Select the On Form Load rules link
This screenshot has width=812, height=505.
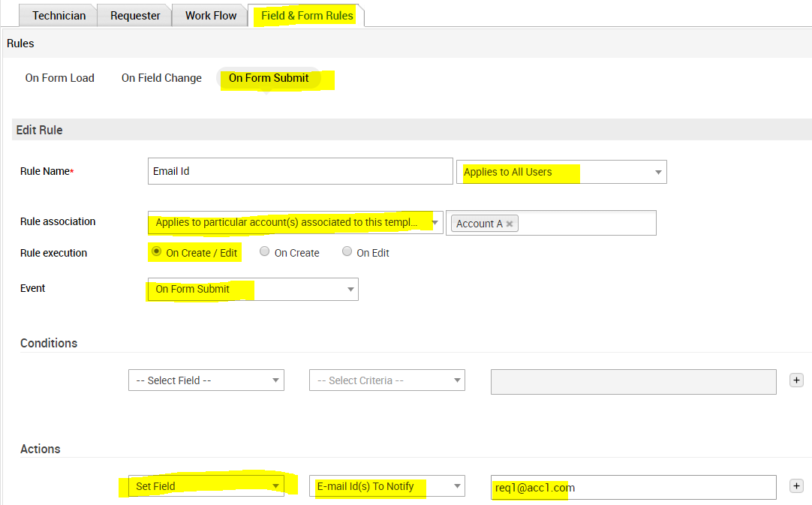tap(60, 78)
